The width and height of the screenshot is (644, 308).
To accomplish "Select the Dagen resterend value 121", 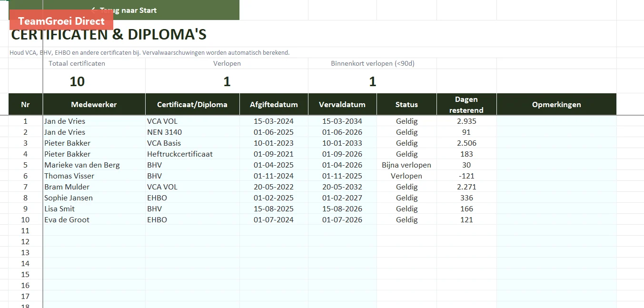I will [x=466, y=219].
